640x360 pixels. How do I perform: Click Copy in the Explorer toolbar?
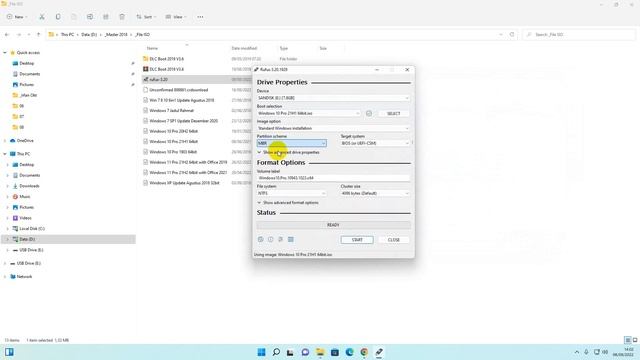(x=58, y=17)
